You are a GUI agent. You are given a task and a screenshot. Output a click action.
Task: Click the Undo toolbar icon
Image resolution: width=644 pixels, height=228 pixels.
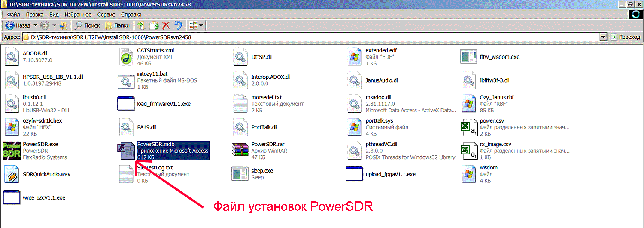click(x=178, y=25)
